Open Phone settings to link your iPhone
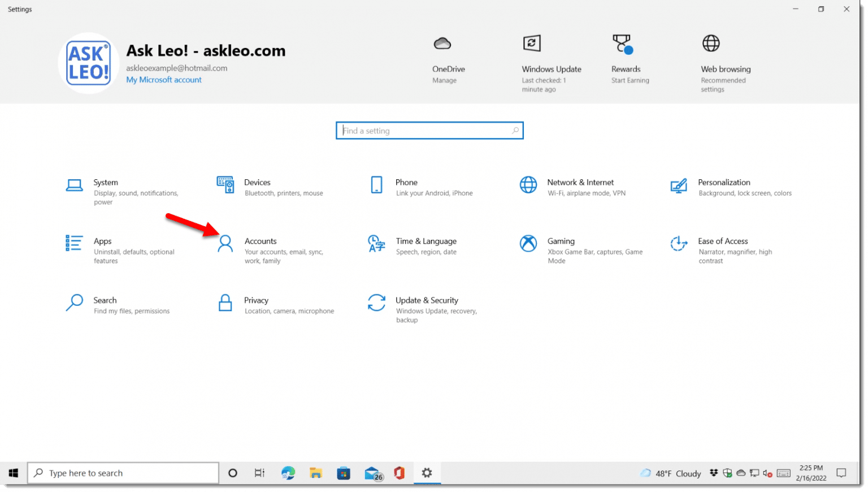 (x=406, y=185)
